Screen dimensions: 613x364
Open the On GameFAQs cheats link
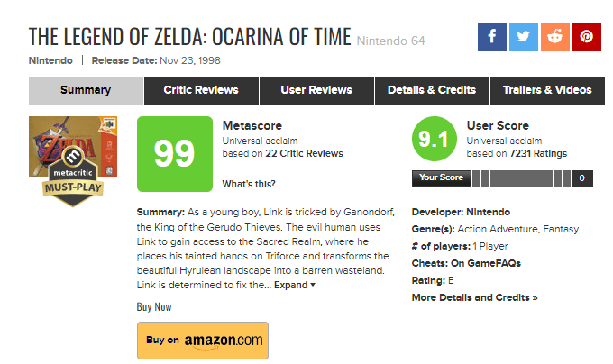point(486,263)
